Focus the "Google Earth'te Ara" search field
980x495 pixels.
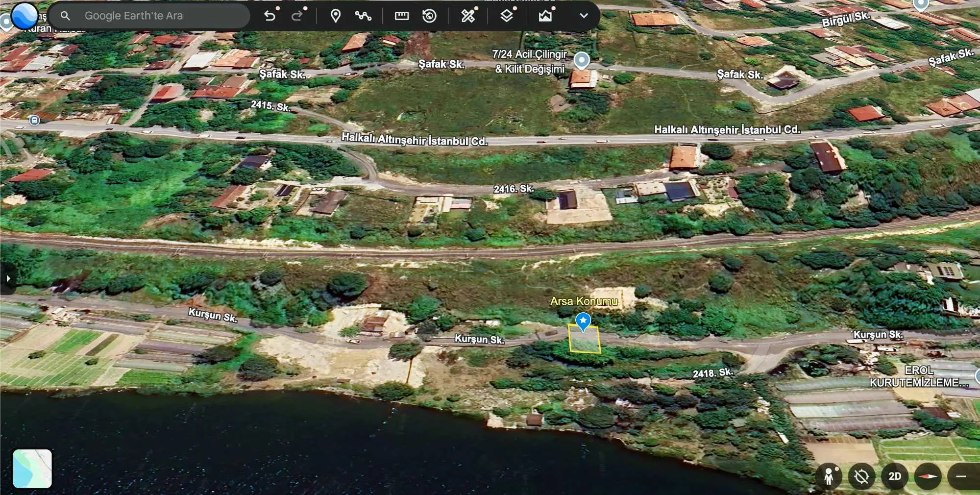tap(149, 16)
